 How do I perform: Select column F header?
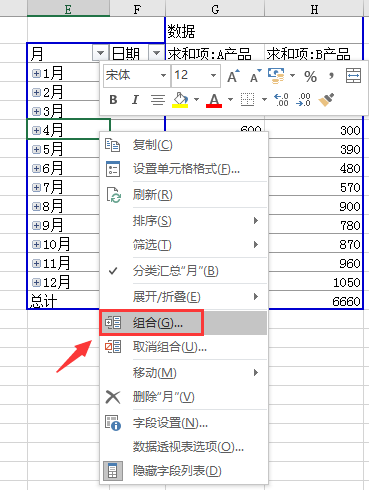137,8
